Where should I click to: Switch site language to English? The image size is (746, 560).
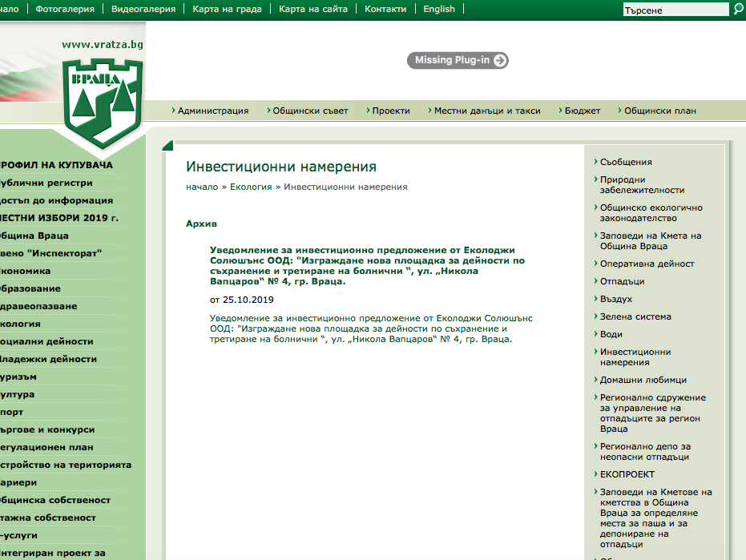(439, 9)
